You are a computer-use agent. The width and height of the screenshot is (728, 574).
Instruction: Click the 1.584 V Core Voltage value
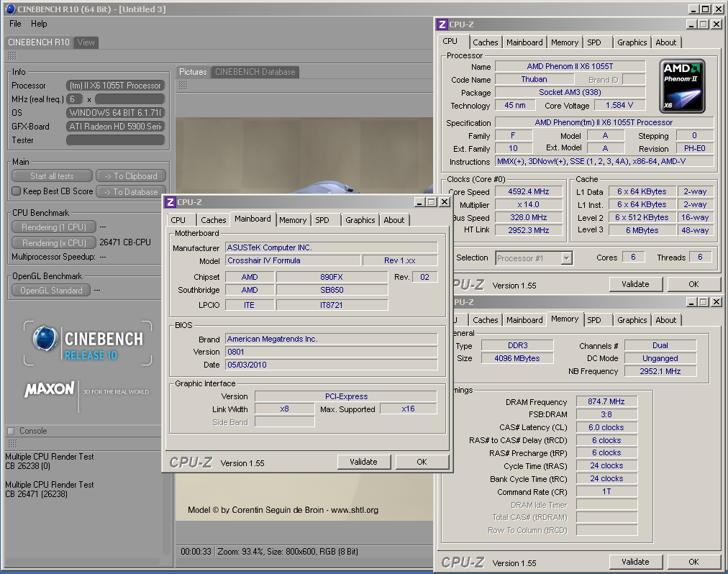coord(619,106)
